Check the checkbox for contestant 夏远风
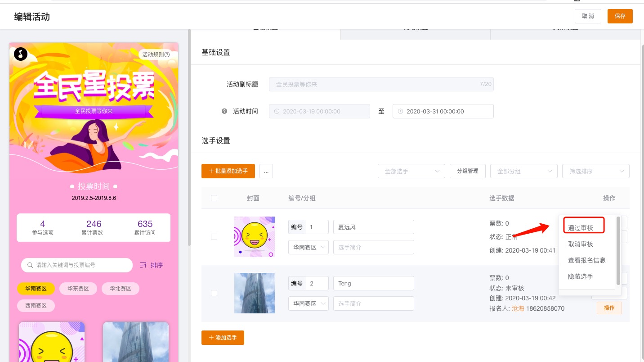 214,237
